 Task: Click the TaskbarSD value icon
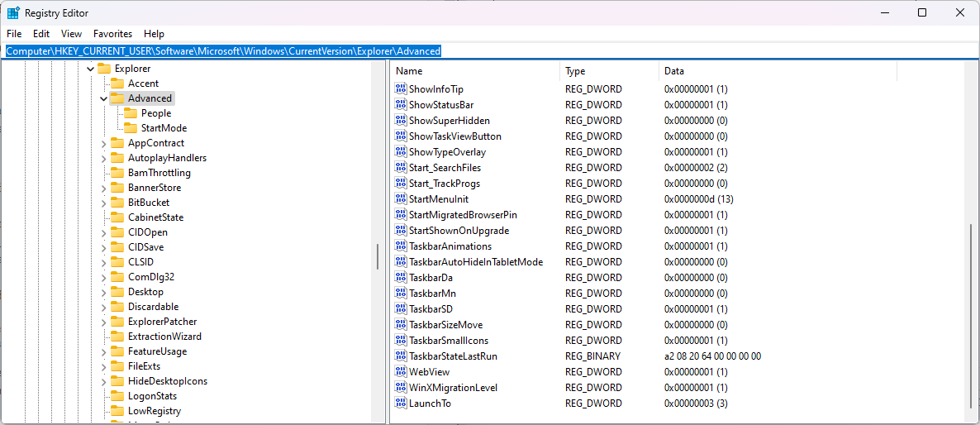coord(401,309)
